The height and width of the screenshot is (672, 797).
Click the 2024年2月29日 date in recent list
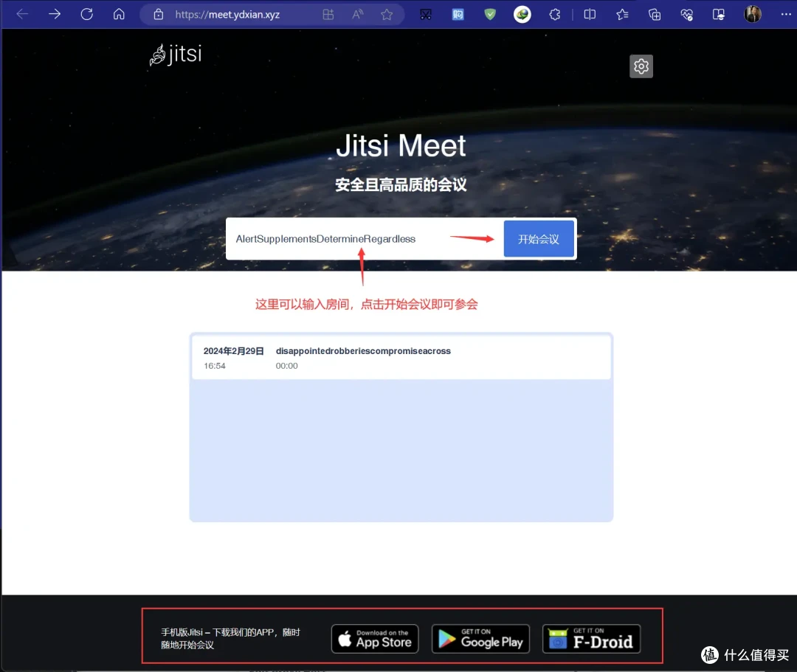234,351
